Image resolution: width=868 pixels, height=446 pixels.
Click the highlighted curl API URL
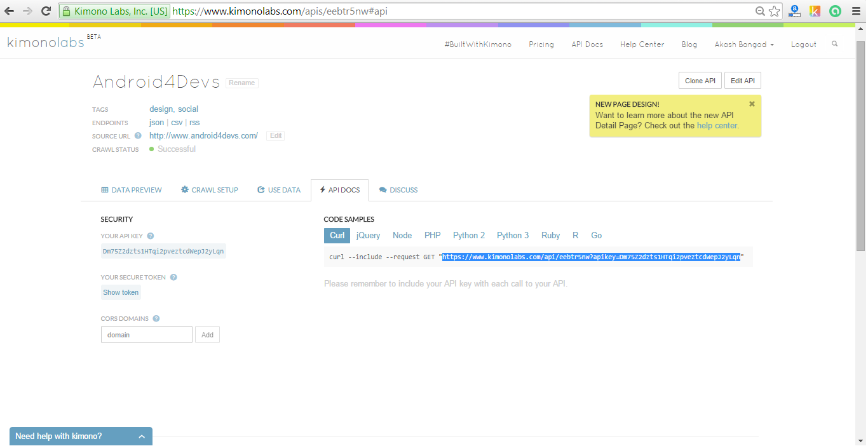click(x=592, y=257)
